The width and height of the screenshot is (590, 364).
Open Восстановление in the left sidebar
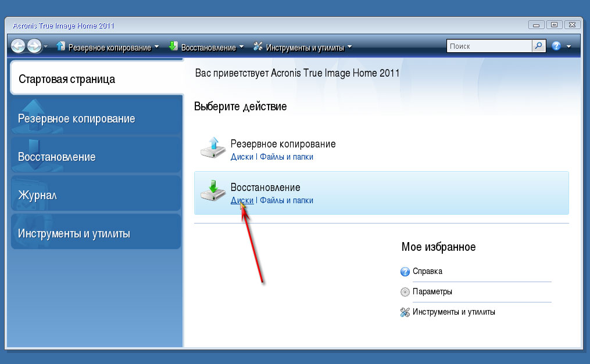pos(96,155)
